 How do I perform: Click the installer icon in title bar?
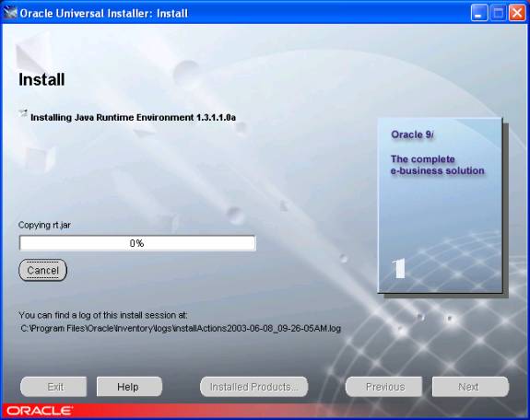(10, 13)
